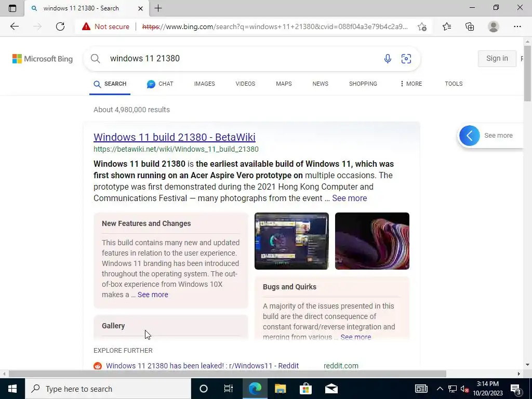Expand the See more side panel arrow
The height and width of the screenshot is (399, 532).
pyautogui.click(x=470, y=136)
